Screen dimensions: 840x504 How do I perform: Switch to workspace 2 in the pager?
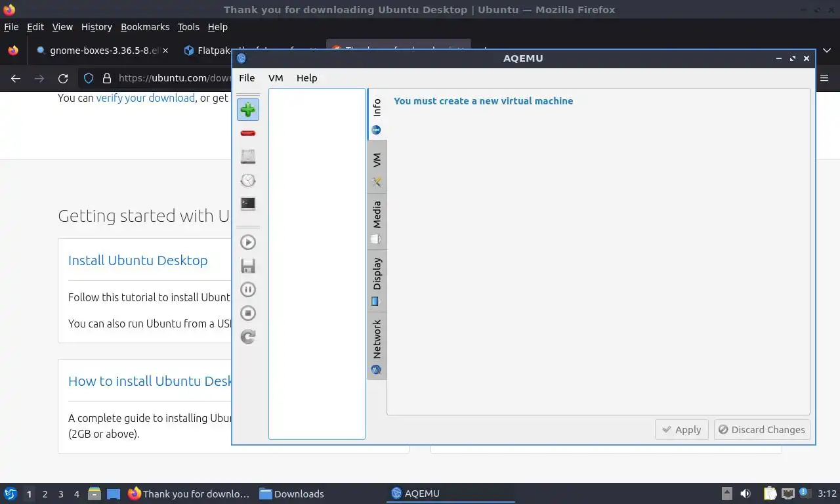(45, 494)
